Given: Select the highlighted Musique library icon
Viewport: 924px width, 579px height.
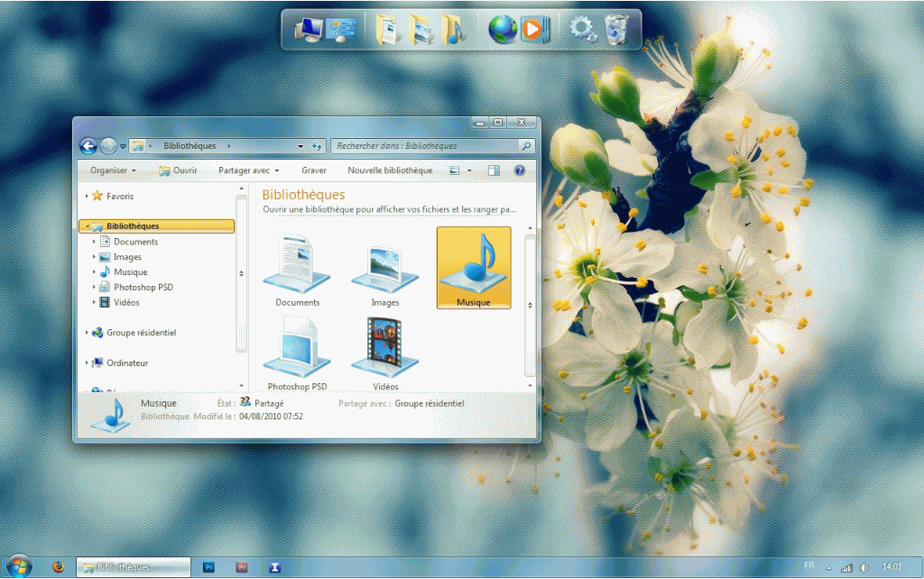Looking at the screenshot, I should tap(474, 268).
